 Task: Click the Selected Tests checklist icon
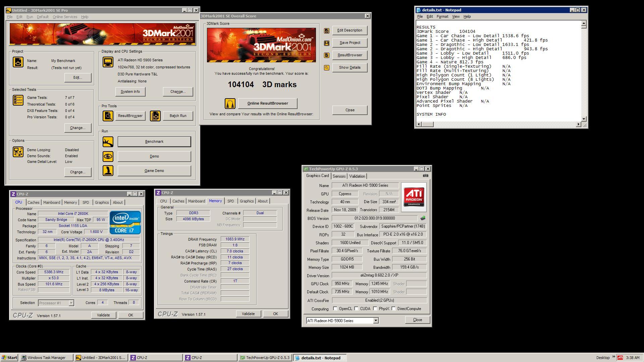coord(18,100)
